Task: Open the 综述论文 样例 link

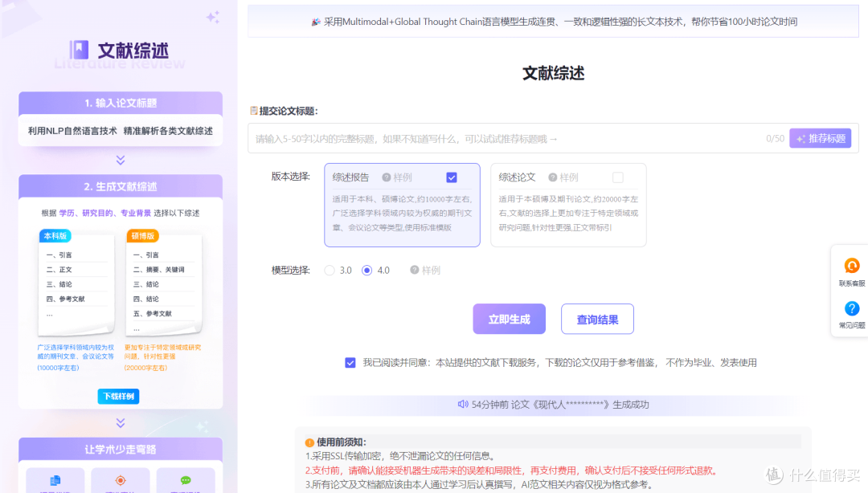Action: point(568,177)
